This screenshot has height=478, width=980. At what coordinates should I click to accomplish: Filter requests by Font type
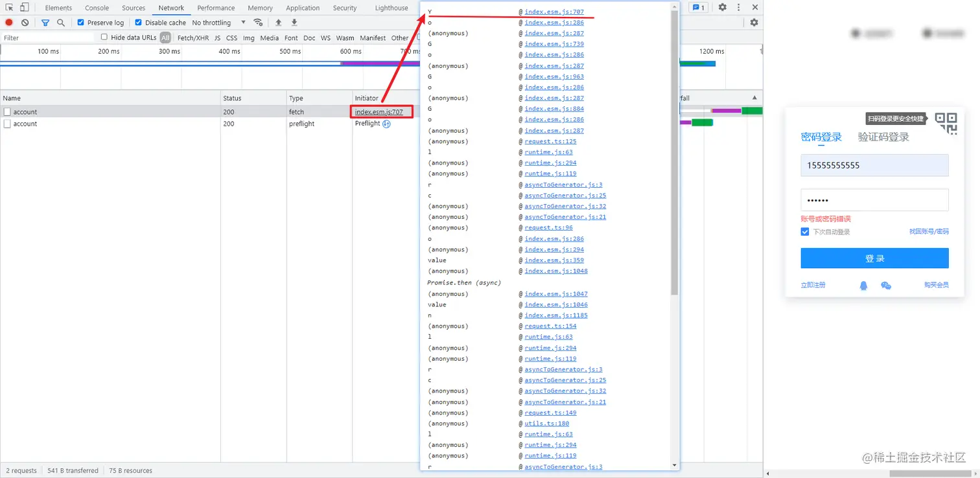click(x=292, y=38)
